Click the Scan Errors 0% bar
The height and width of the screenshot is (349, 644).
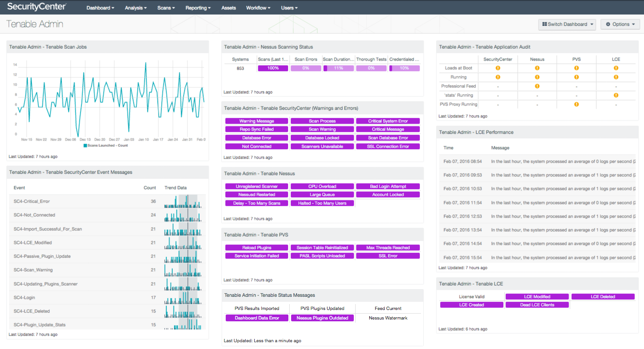pos(306,69)
